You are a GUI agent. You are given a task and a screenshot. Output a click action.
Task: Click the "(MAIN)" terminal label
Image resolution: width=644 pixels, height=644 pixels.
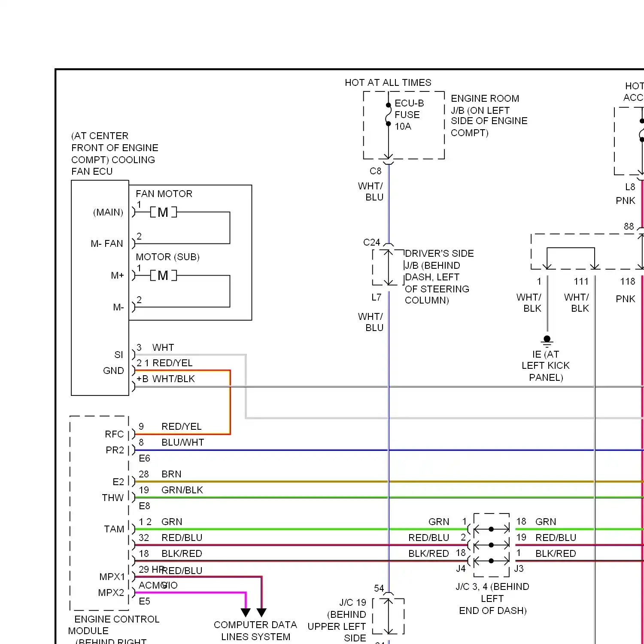point(108,212)
